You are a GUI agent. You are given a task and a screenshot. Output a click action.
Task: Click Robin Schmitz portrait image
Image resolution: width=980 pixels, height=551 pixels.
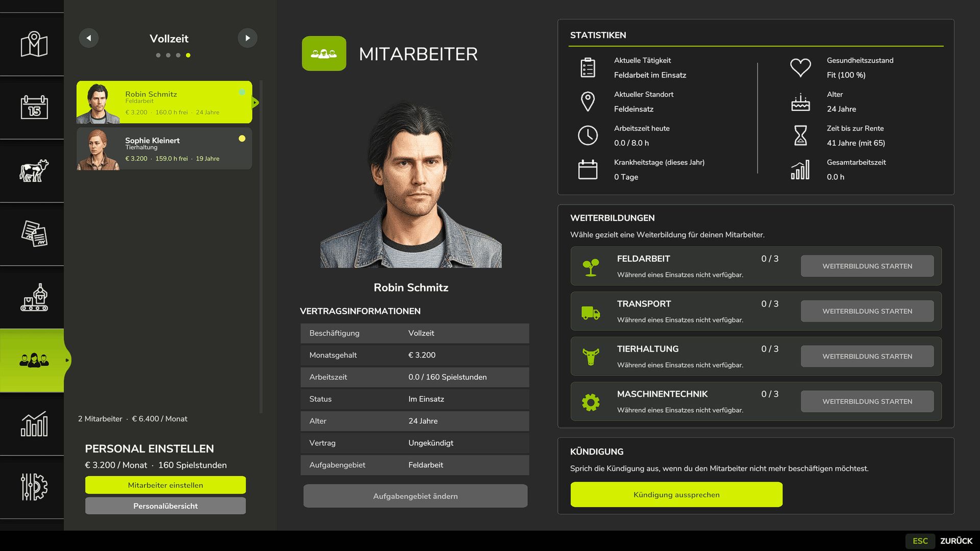tap(411, 185)
